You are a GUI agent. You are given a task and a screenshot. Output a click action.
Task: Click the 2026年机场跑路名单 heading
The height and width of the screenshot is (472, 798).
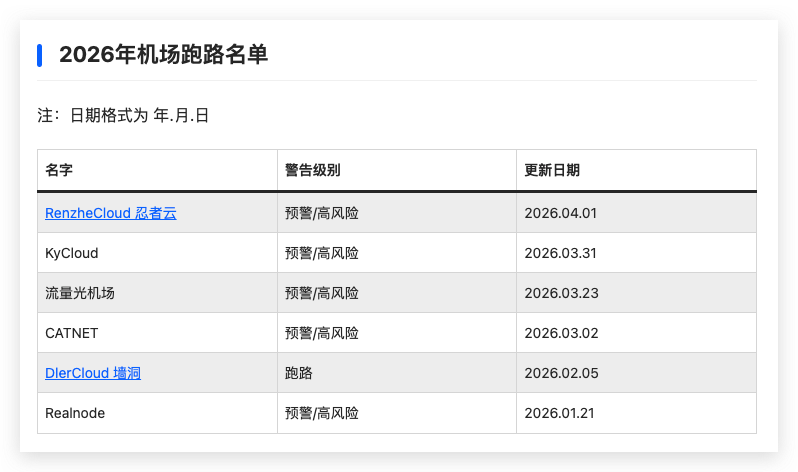click(163, 55)
